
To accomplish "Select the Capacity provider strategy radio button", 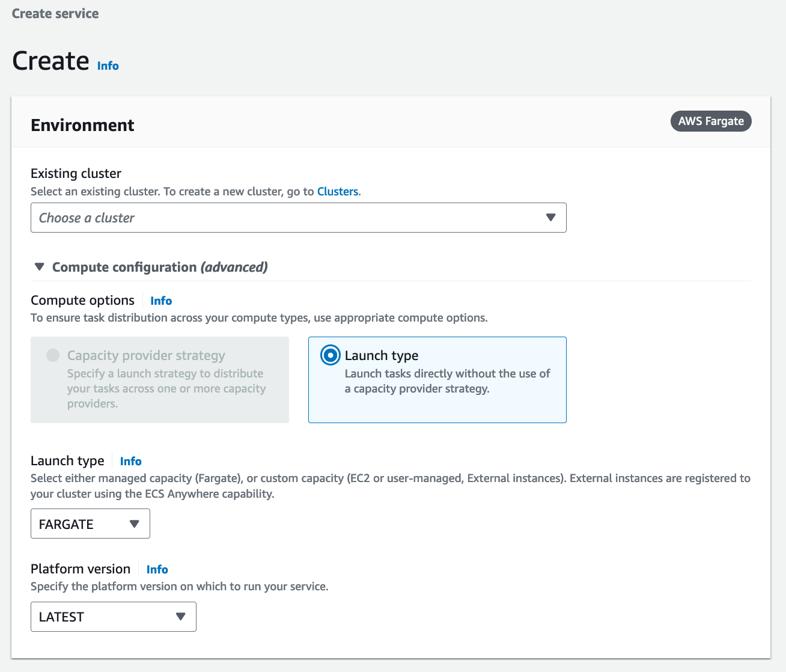I will tap(53, 355).
